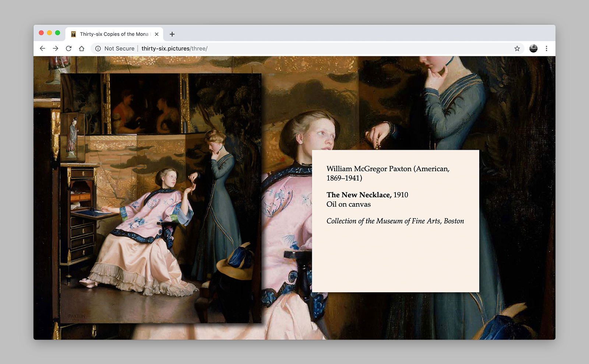This screenshot has height=364, width=589.
Task: Click the tab favicon icon
Action: coord(73,34)
